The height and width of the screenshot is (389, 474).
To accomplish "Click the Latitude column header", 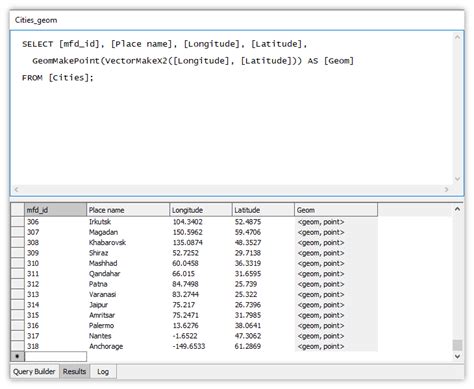I will (263, 210).
